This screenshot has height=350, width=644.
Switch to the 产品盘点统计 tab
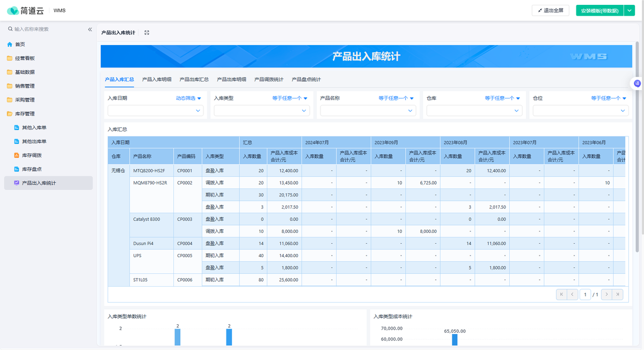[306, 79]
